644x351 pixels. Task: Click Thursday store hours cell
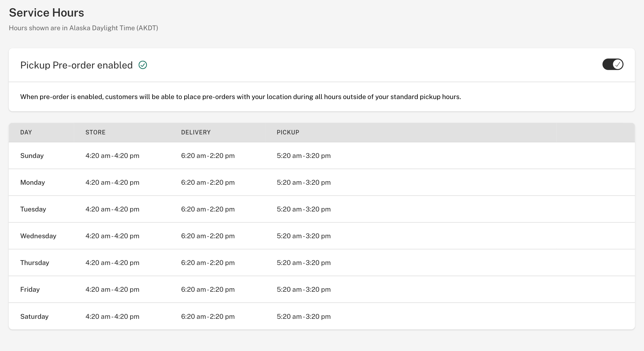[x=112, y=263]
